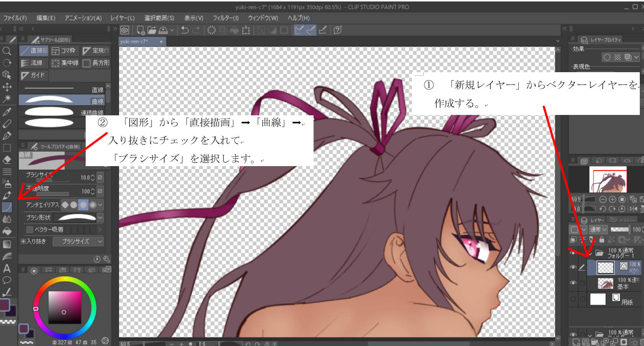644x346 pixels.
Task: Open the 編集(E) menu
Action: pos(46,18)
